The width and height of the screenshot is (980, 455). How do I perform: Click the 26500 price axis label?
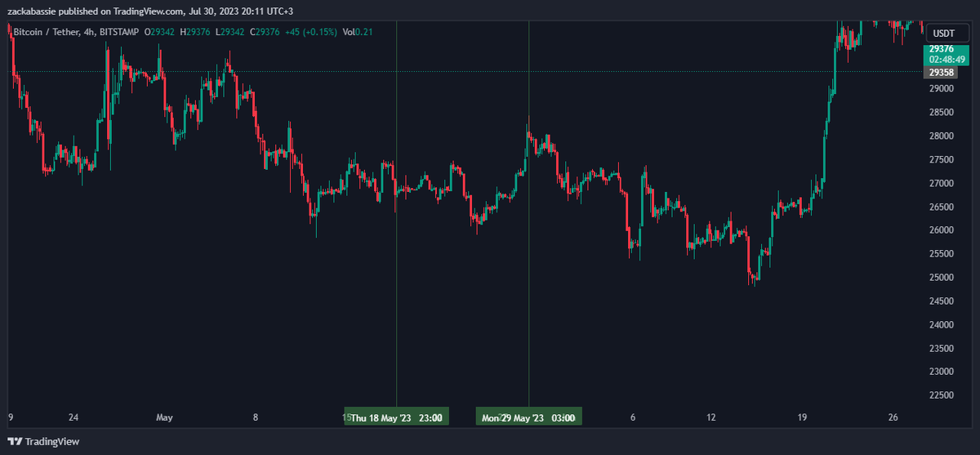pos(942,207)
